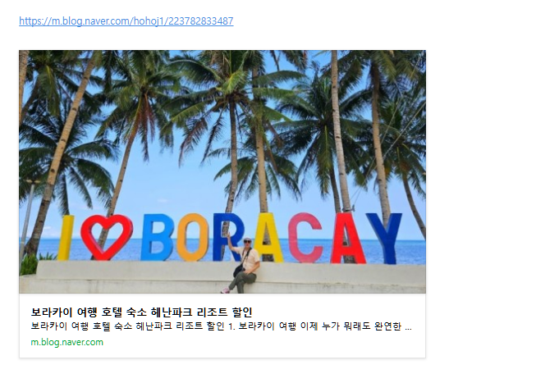Click the red letter A beside the Y
Image resolution: width=559 pixels, height=392 pixels.
[347, 238]
